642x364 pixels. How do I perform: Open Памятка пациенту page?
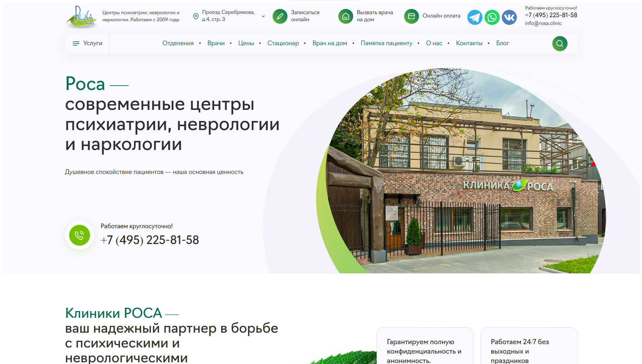click(386, 43)
